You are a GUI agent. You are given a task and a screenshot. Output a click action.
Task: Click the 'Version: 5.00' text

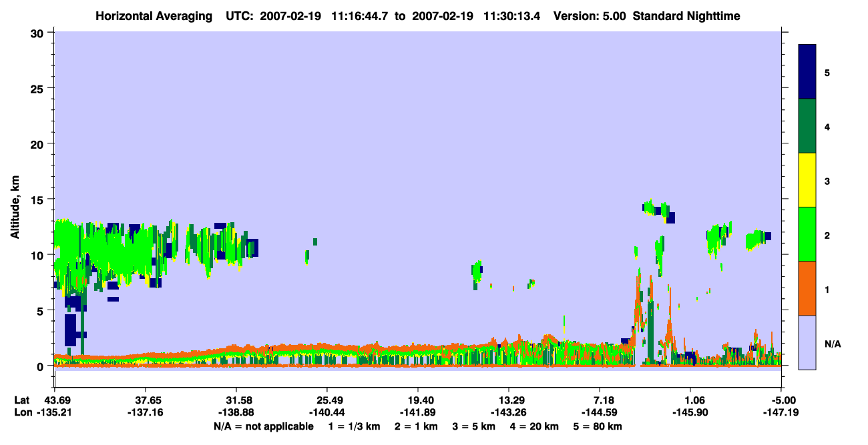click(590, 15)
